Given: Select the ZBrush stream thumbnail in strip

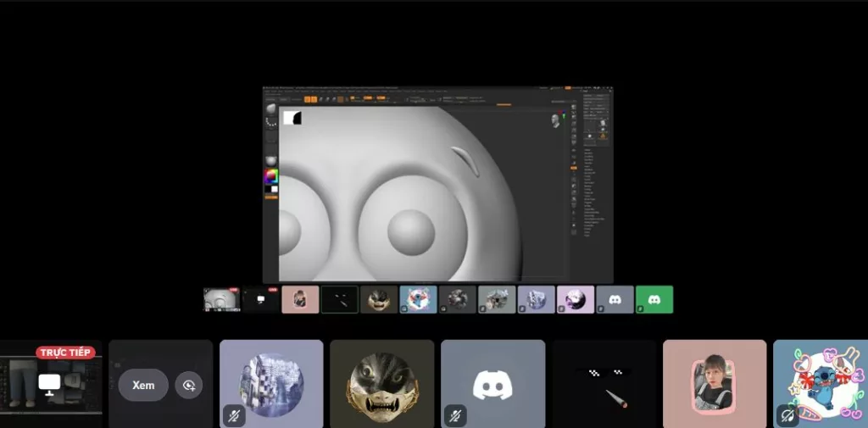Looking at the screenshot, I should coord(221,299).
